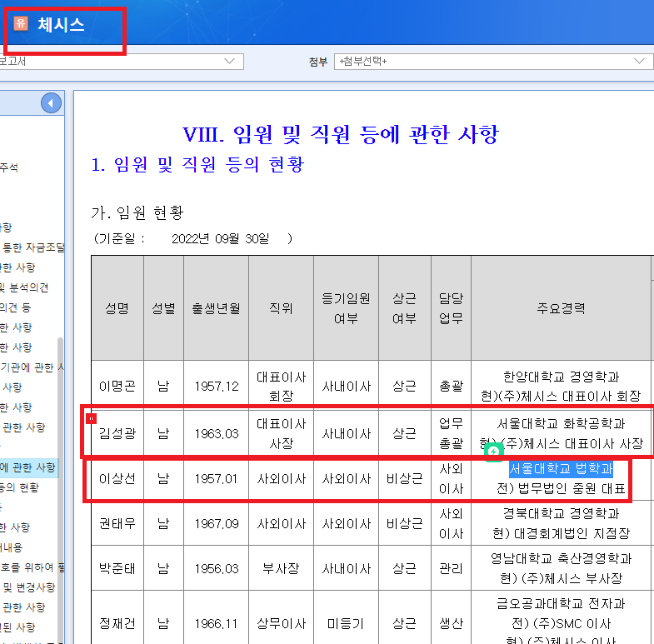This screenshot has height=644, width=654.
Task: Click position cell 대표이사 회장
Action: 281,387
